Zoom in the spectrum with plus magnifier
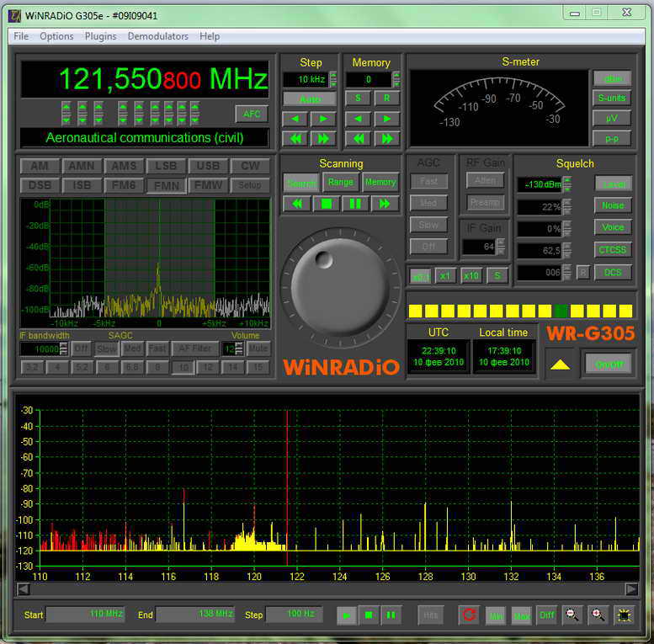This screenshot has width=654, height=644. [598, 615]
